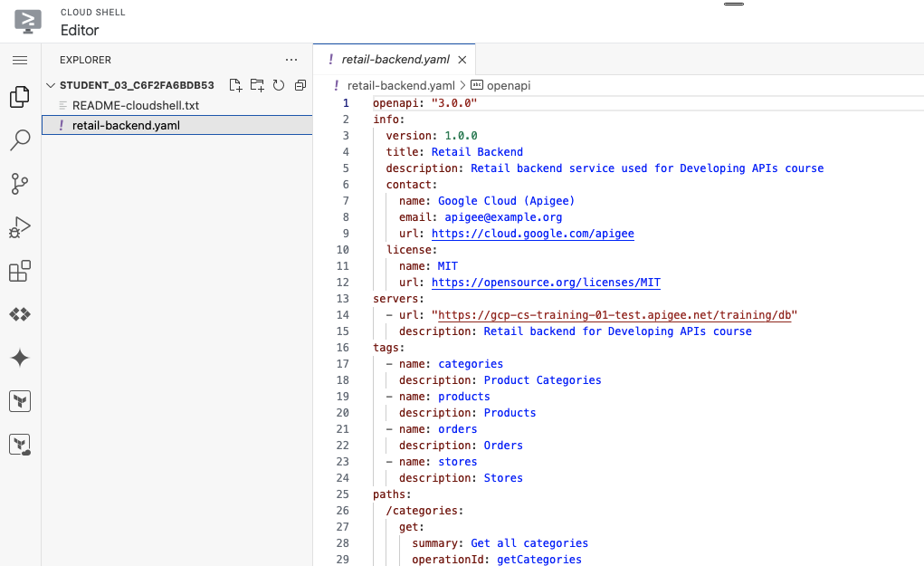924x566 pixels.
Task: Select retail-backend.yaml in the file tree
Action: point(176,126)
